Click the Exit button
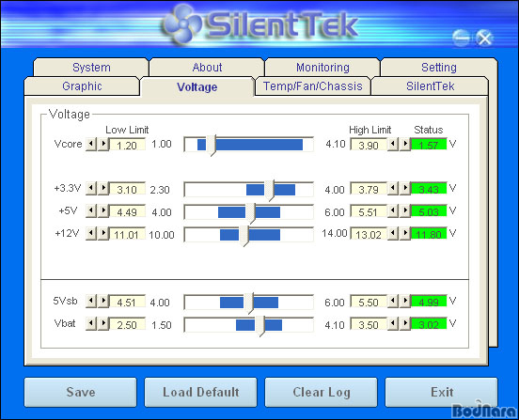 442,392
